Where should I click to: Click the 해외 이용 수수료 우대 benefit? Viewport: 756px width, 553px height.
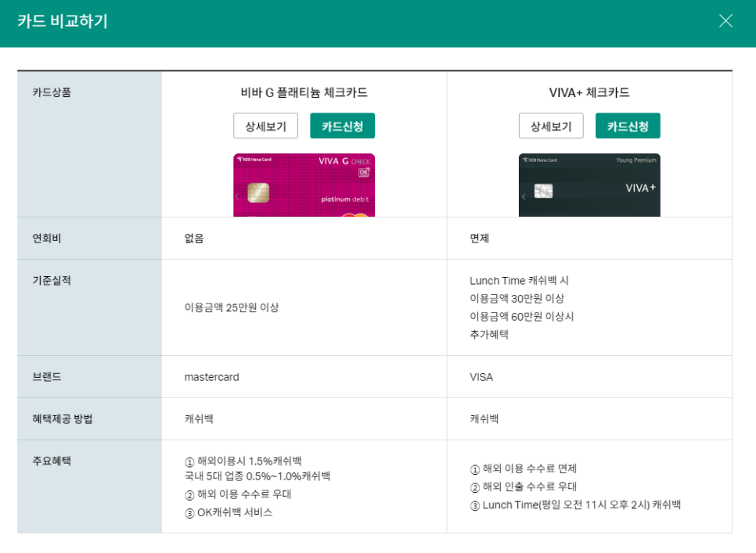tap(238, 494)
